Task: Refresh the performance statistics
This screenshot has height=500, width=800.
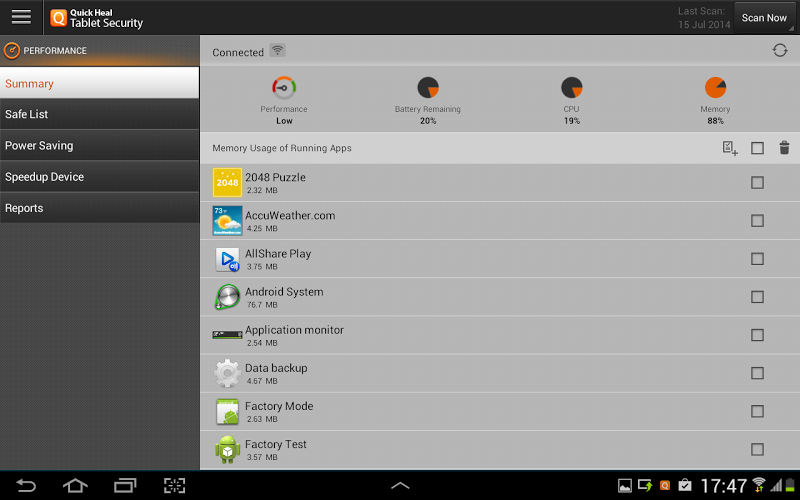Action: coord(780,50)
